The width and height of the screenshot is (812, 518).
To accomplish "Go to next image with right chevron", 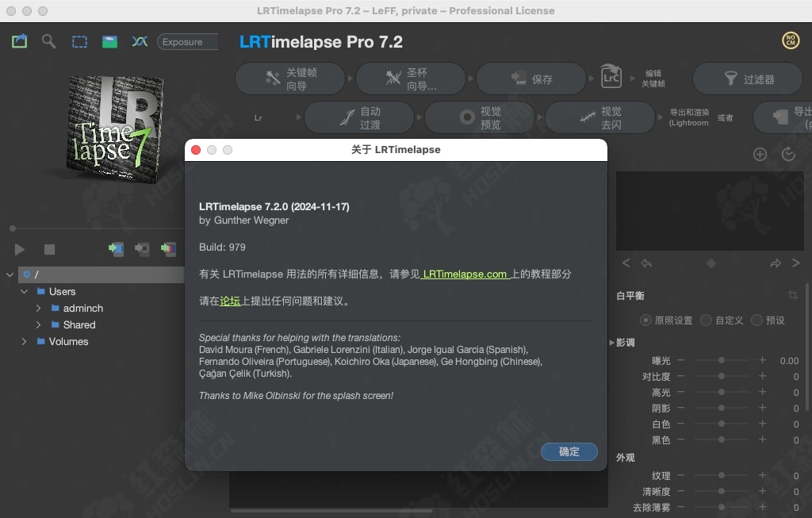I will click(796, 263).
